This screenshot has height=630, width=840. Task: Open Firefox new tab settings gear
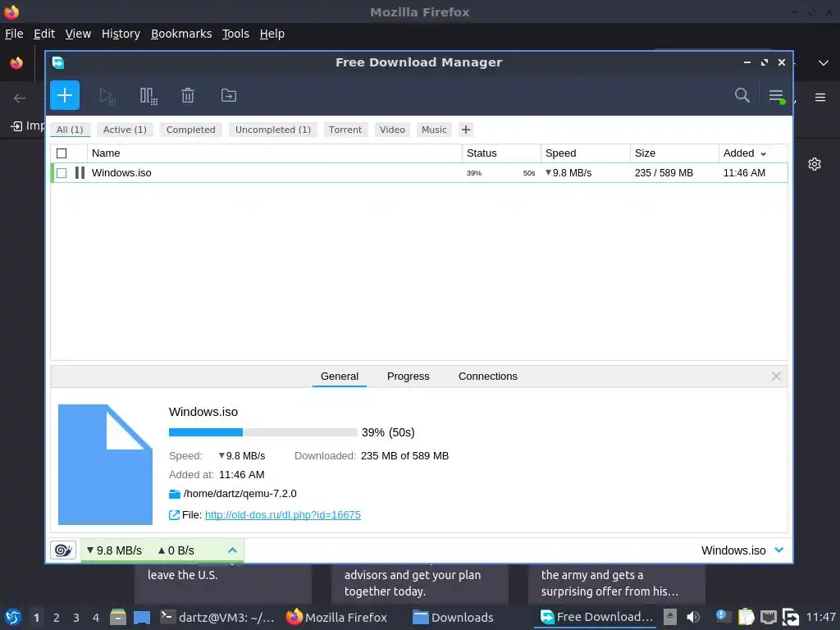pos(815,164)
